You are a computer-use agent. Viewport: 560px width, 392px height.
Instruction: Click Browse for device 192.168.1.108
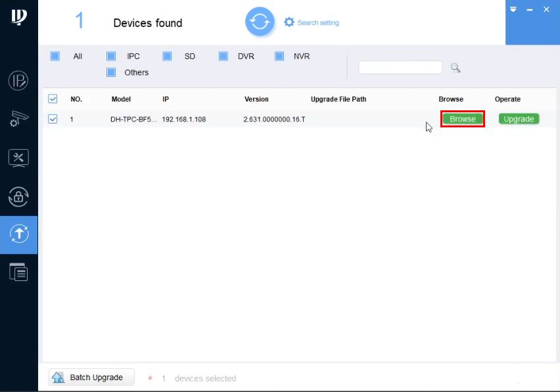click(x=463, y=119)
